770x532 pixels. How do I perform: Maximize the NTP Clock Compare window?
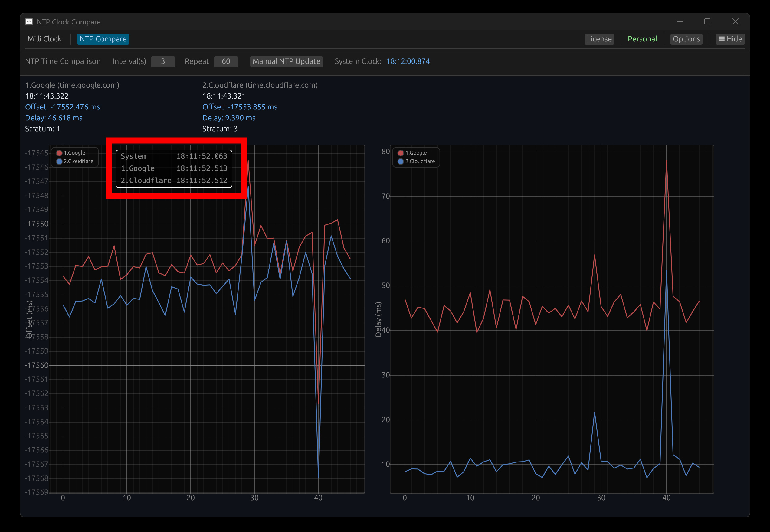(707, 22)
